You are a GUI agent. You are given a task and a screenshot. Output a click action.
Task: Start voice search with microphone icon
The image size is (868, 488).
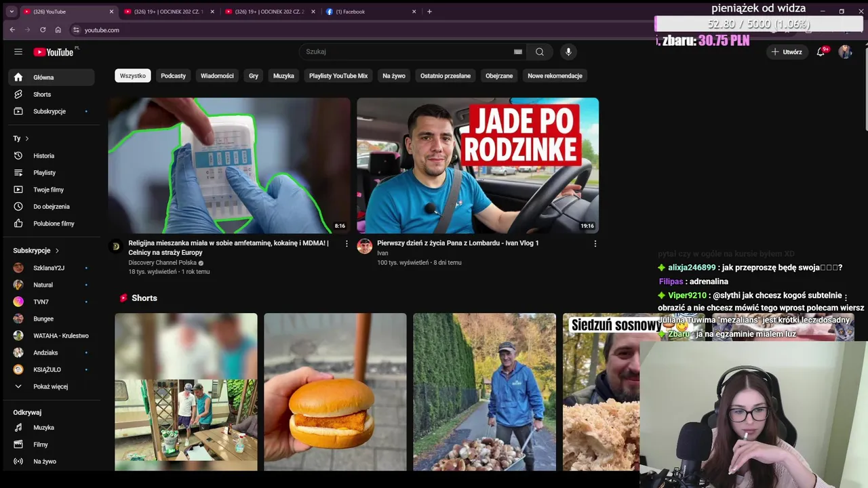click(x=568, y=52)
